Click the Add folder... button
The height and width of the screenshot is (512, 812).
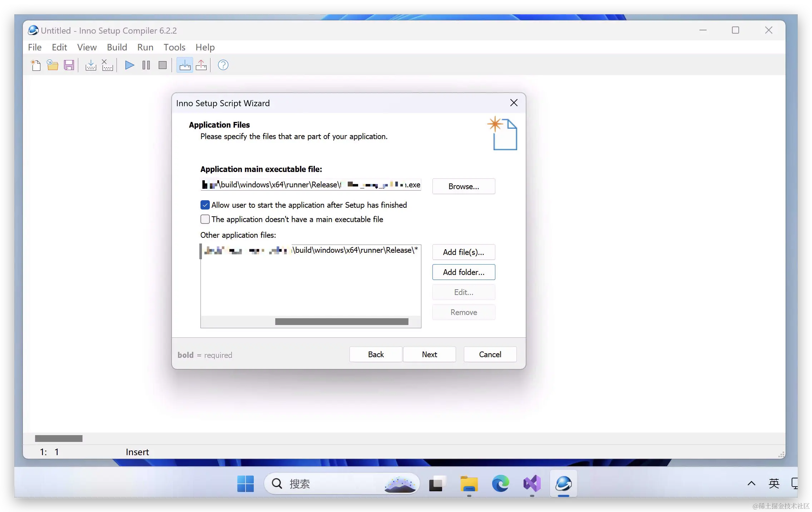point(464,272)
